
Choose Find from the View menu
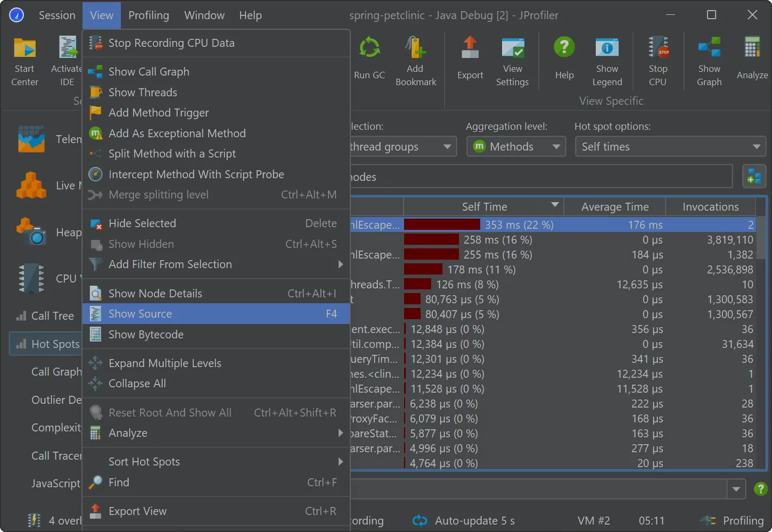tap(216, 483)
